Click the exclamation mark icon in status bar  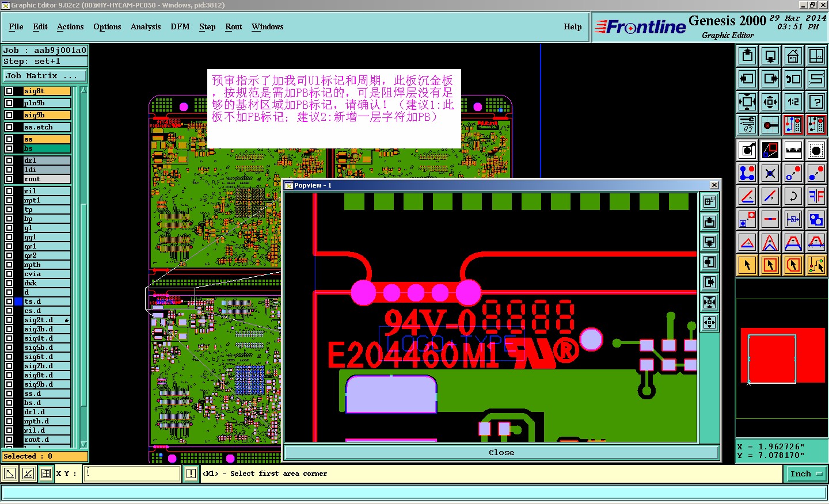(191, 474)
